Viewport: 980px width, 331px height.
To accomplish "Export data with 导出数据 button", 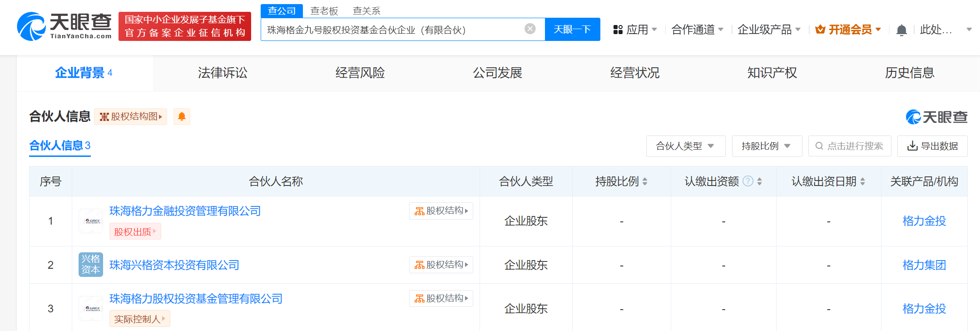I will tap(932, 146).
